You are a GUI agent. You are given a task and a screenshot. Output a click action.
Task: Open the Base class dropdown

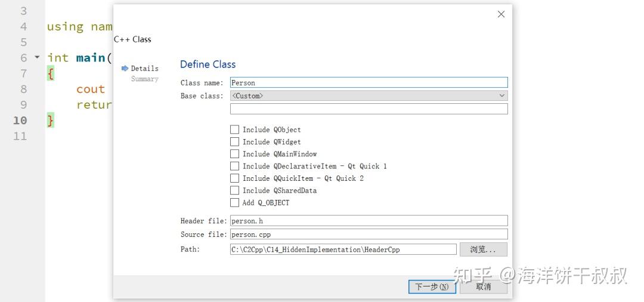369,95
